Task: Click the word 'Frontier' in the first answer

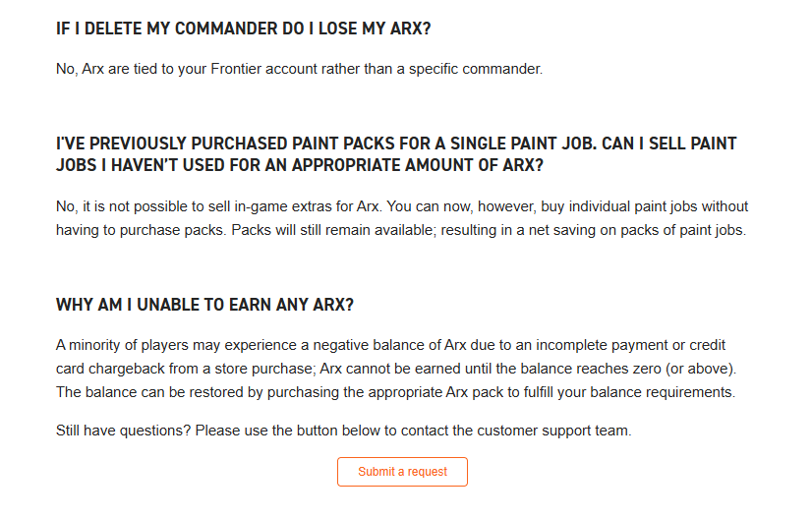Action: [236, 69]
